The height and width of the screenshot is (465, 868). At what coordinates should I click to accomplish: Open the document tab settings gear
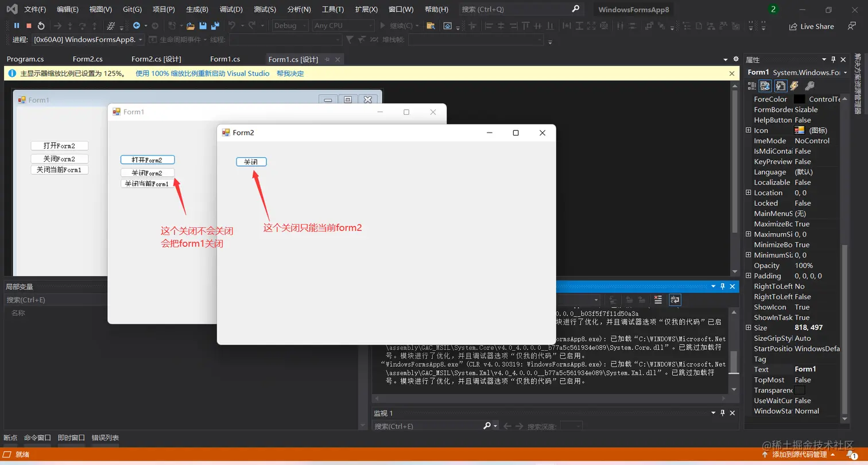(736, 59)
